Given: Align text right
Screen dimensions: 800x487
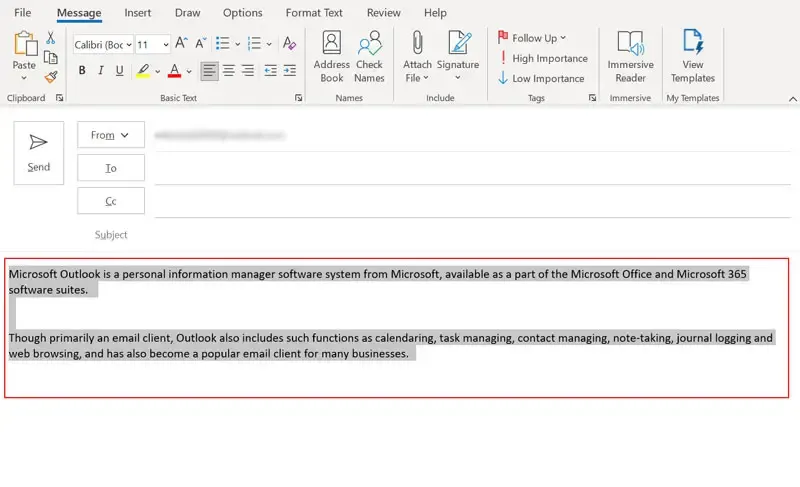Looking at the screenshot, I should [x=248, y=70].
